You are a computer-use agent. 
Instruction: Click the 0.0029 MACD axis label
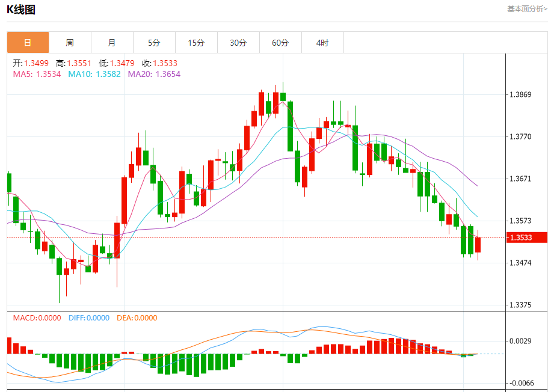coord(521,341)
